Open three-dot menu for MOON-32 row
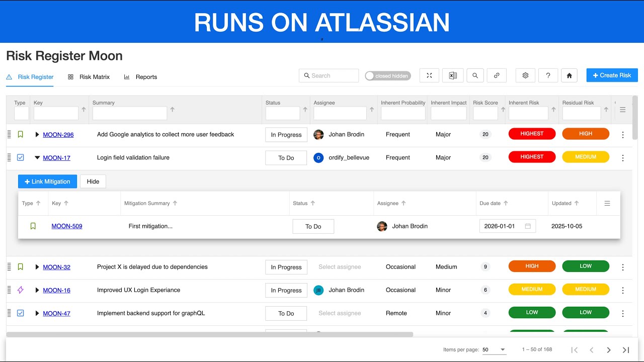 pos(623,267)
